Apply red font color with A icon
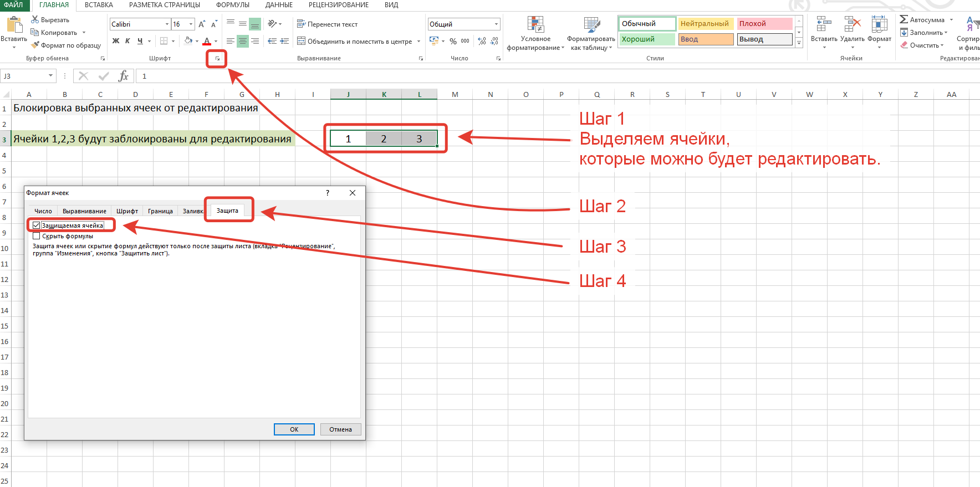Viewport: 980px width, 487px height. point(207,41)
